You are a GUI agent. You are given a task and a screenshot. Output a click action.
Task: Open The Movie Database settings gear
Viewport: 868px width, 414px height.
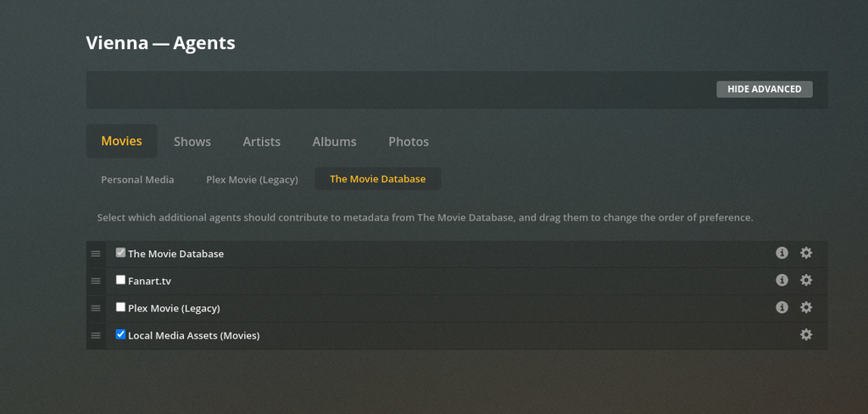(806, 253)
